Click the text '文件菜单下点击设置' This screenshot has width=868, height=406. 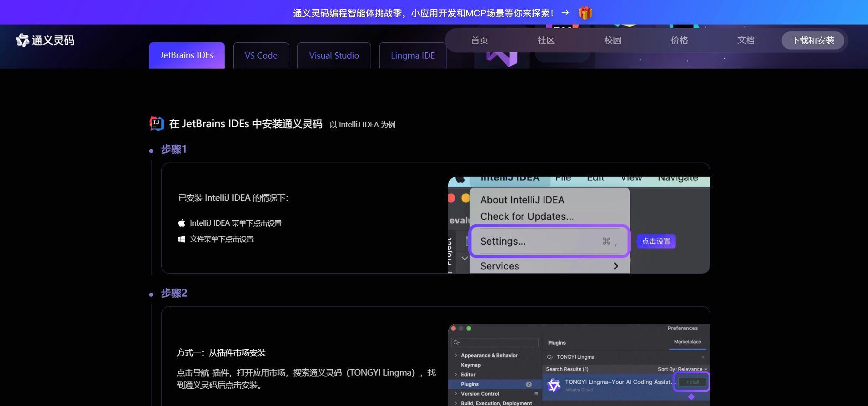(222, 239)
